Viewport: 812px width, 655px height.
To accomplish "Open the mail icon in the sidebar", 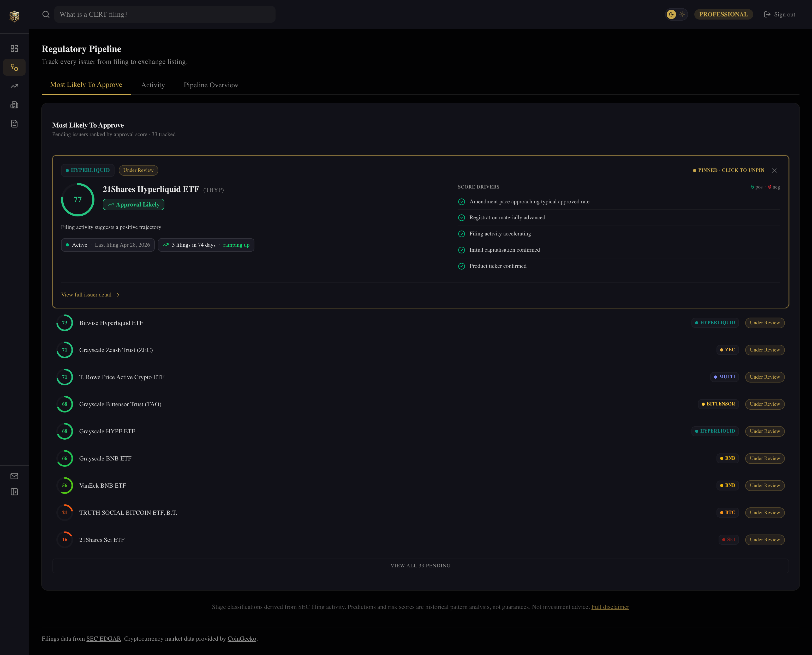I will 14,476.
